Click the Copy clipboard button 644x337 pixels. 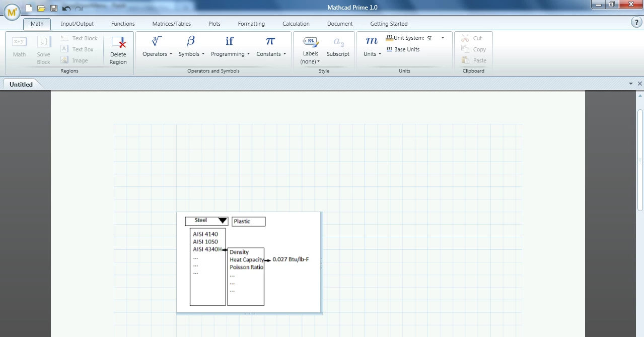pyautogui.click(x=473, y=49)
